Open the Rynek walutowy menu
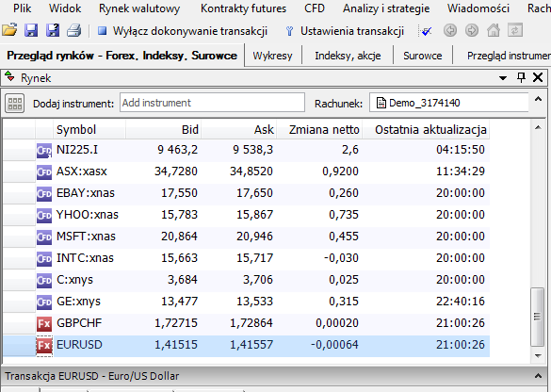The image size is (551, 392). (139, 8)
